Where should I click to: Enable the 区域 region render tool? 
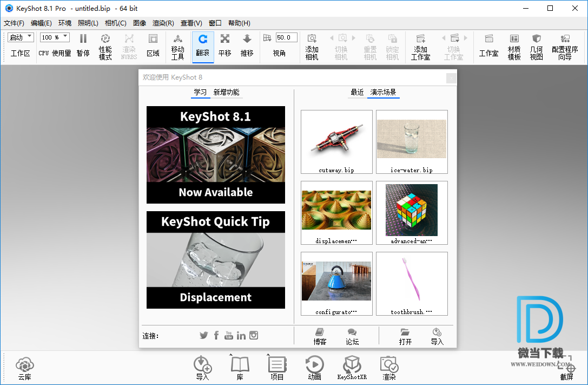[x=153, y=45]
